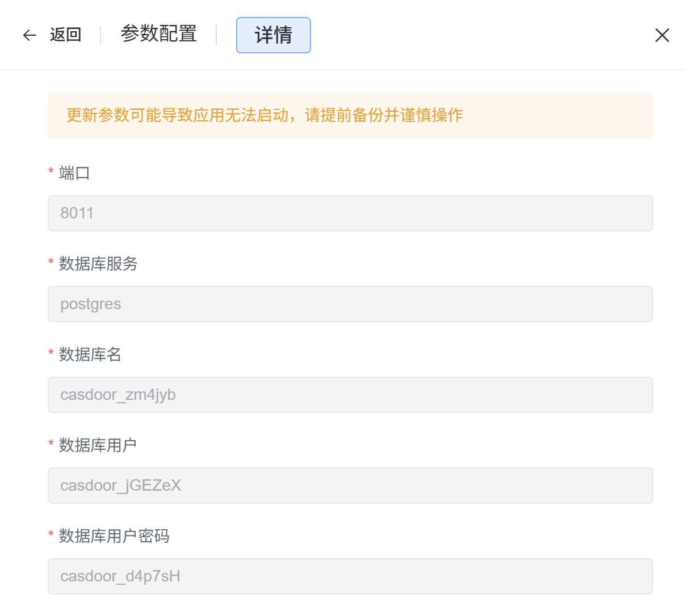Click the 数据库服务 label

98,264
